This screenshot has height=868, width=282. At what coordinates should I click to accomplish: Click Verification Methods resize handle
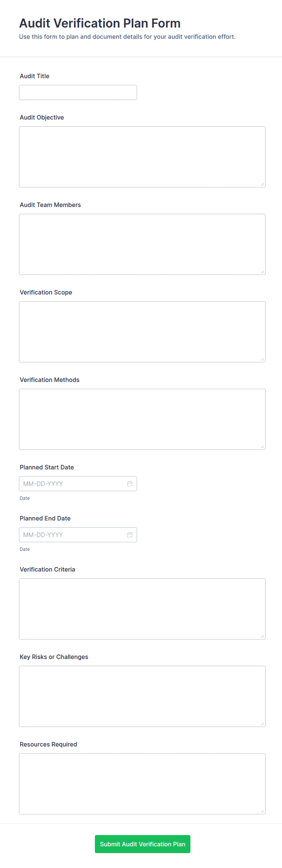(x=262, y=447)
